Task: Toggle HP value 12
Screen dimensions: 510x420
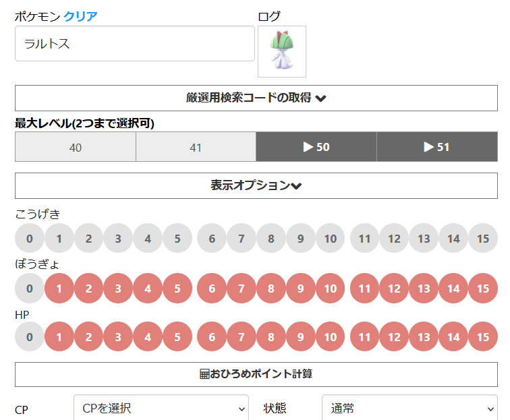Action: click(394, 336)
